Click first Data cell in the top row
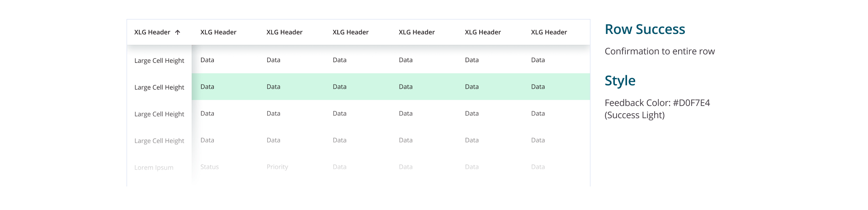The width and height of the screenshot is (868, 210). coord(208,60)
